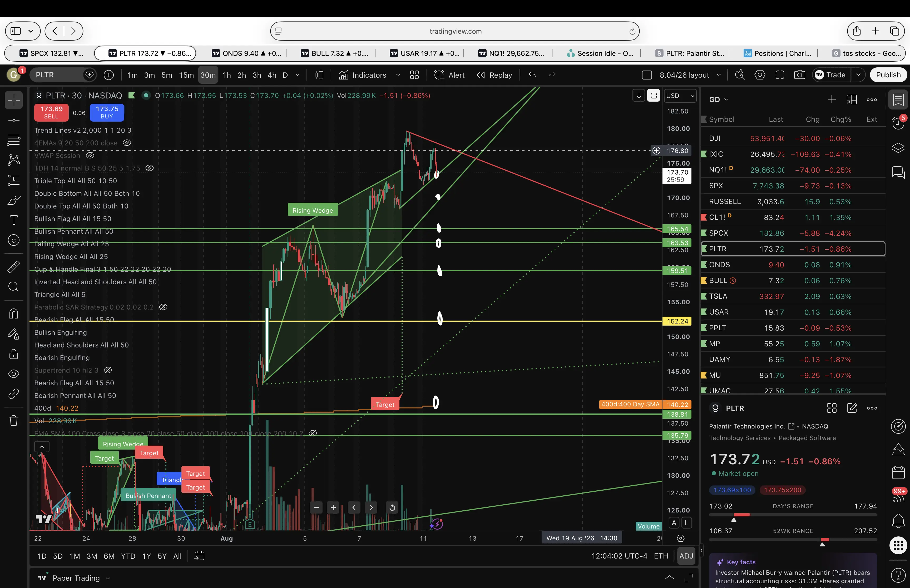Open chart settings hexagon icon
The height and width of the screenshot is (588, 910).
pyautogui.click(x=760, y=75)
